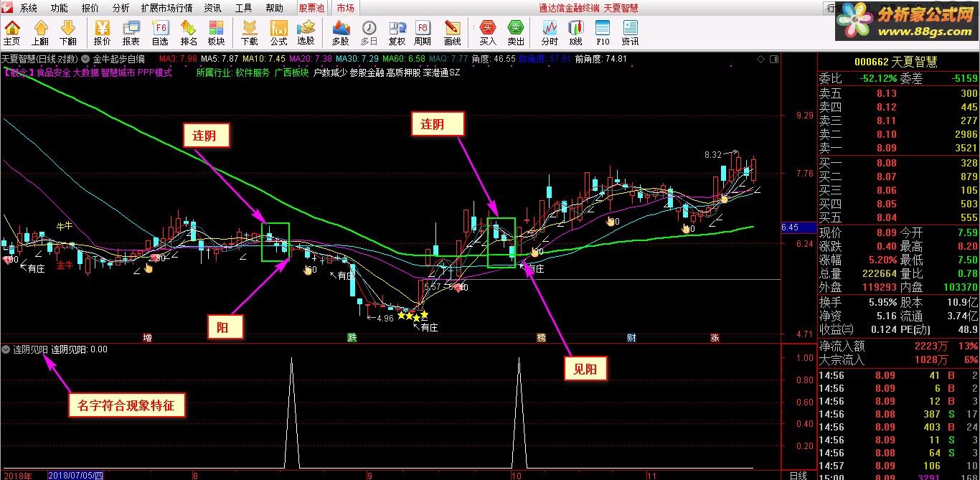Change 周期 period via F8 icon
The width and height of the screenshot is (980, 480).
tap(423, 33)
